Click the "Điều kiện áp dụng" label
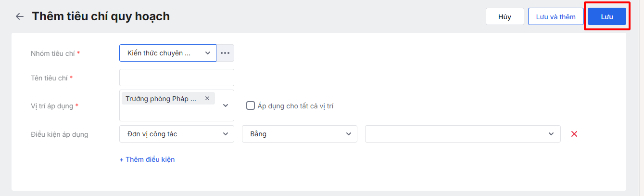Image resolution: width=644 pixels, height=196 pixels. [59, 134]
